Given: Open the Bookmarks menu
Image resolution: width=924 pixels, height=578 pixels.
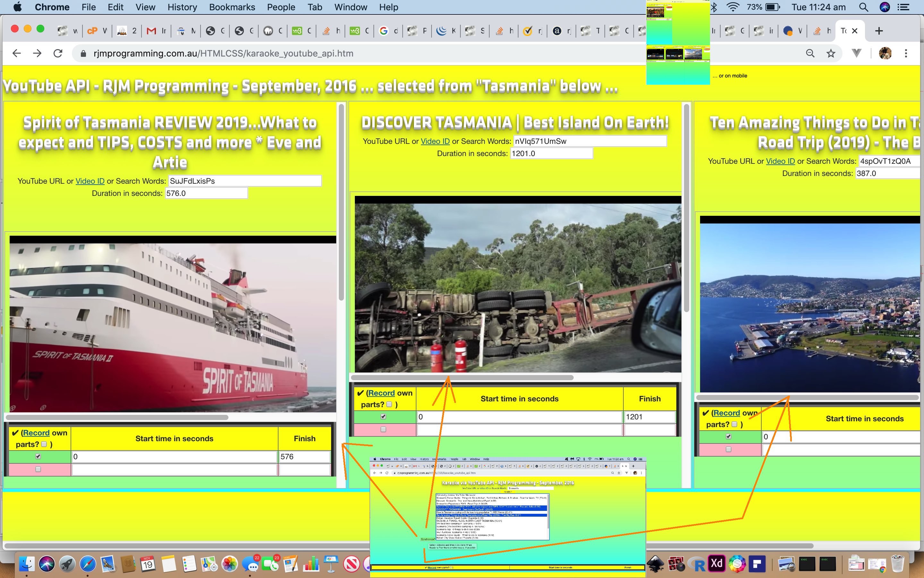Looking at the screenshot, I should coord(232,7).
